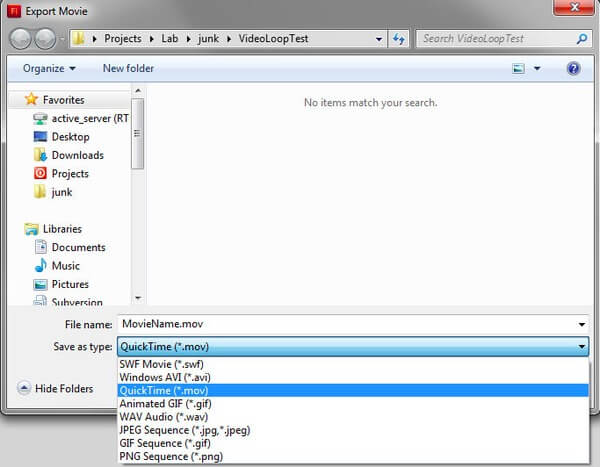Click the Flash icon in title bar
Screen dimensions: 600x467
click(x=14, y=11)
